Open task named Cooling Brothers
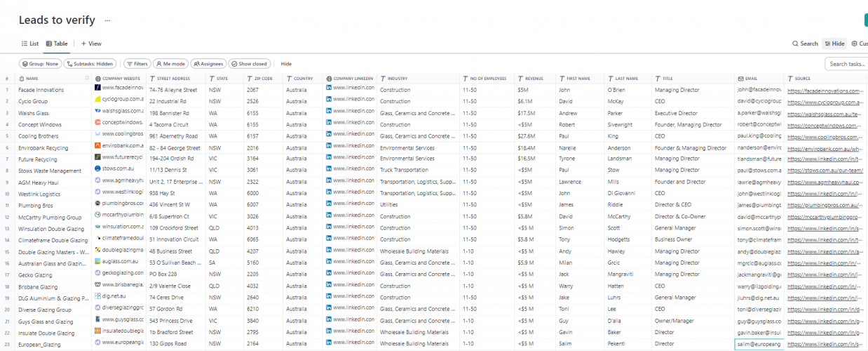Screen dimensions: 868x351 point(39,136)
